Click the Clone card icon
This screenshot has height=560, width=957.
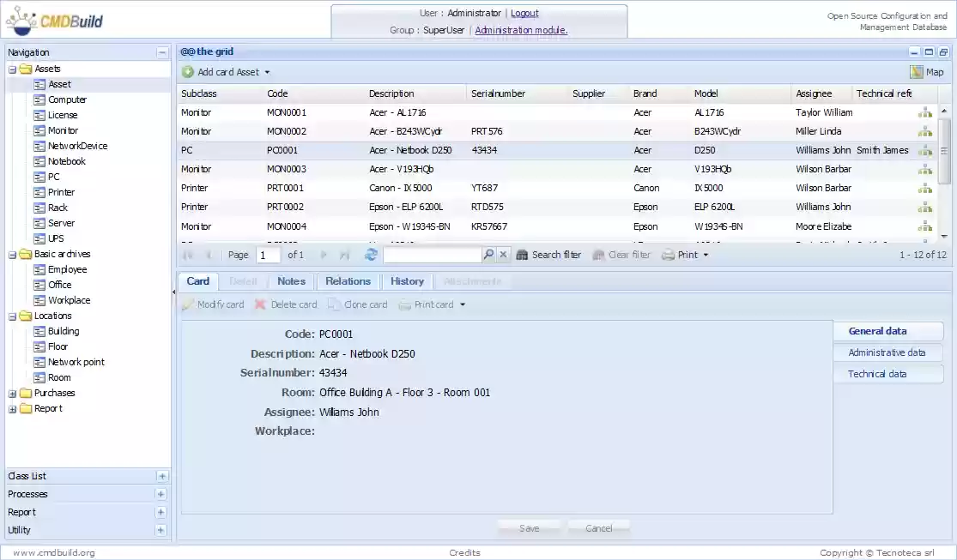334,304
